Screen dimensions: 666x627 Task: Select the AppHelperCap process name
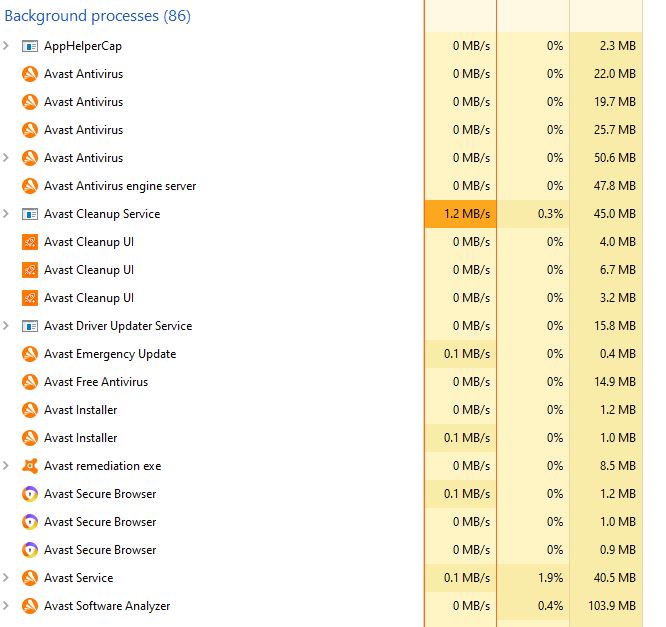[x=83, y=46]
